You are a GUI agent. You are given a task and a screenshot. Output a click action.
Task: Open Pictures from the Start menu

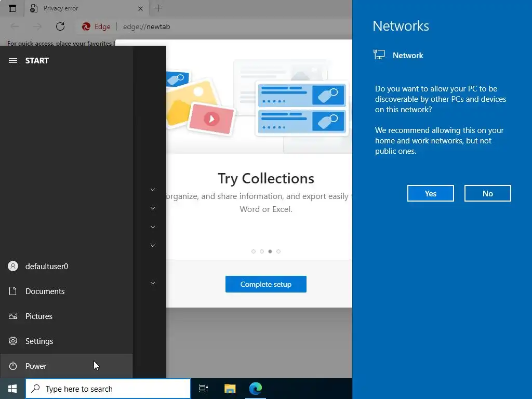click(x=66, y=316)
